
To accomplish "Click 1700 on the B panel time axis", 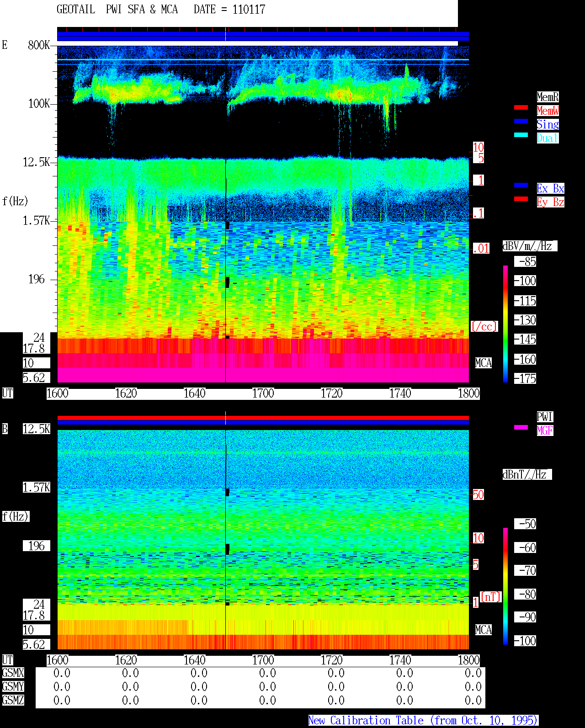I will coord(263,660).
